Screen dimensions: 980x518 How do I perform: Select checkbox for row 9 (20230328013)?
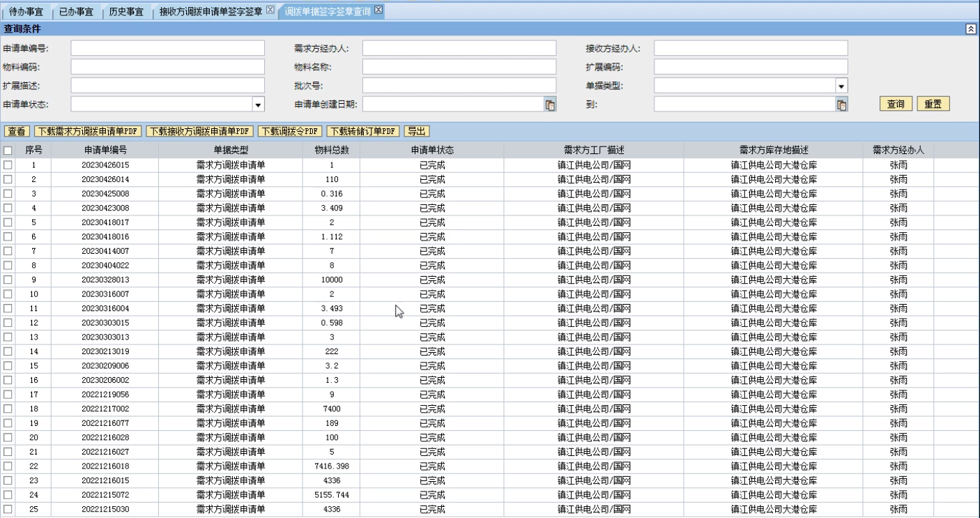[8, 280]
